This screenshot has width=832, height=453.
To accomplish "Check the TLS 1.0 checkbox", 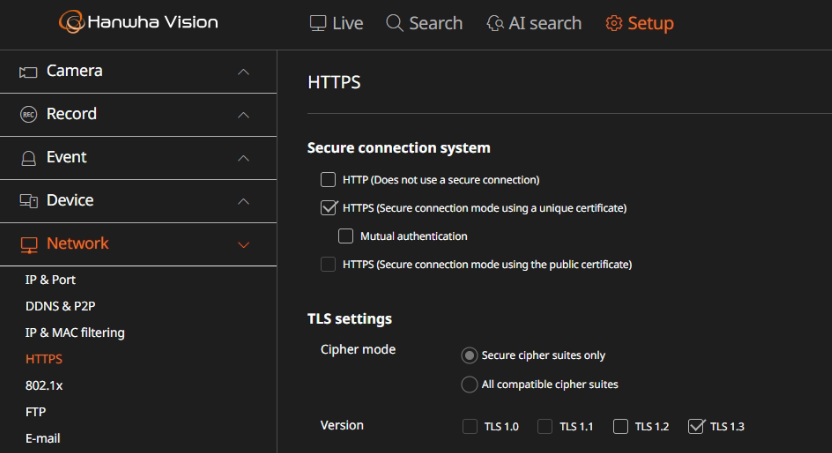I will [x=470, y=426].
